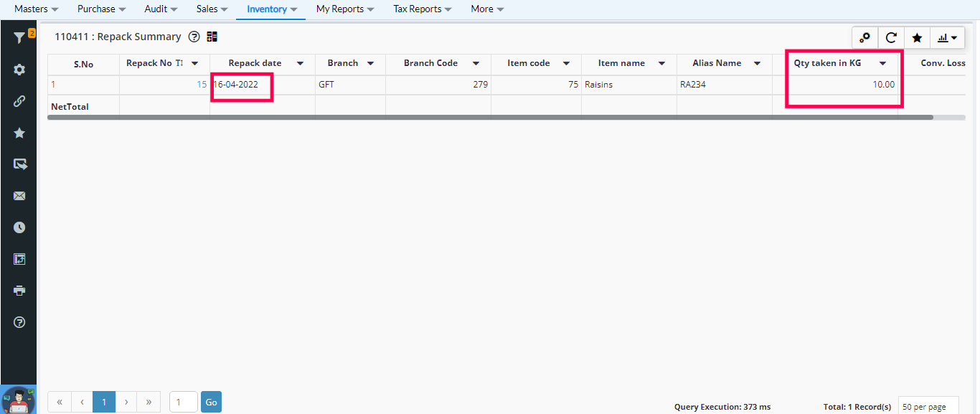Open Branch column dropdown arrow

point(370,64)
